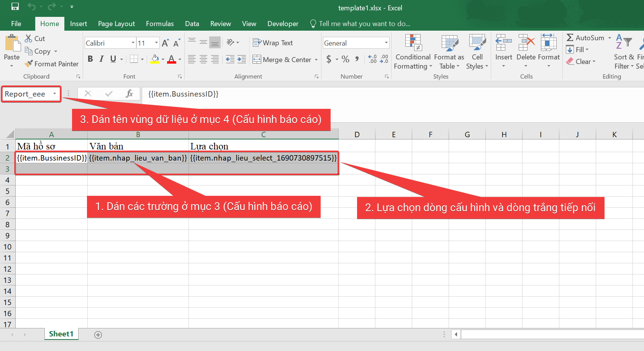This screenshot has height=351, width=644.
Task: Click the Redo arrow icon
Action: pyautogui.click(x=52, y=7)
